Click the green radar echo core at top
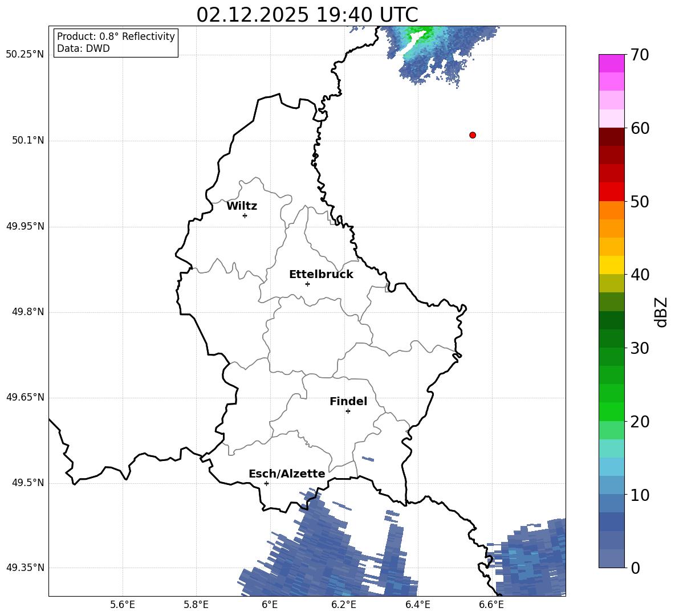The height and width of the screenshot is (616, 675). (420, 34)
